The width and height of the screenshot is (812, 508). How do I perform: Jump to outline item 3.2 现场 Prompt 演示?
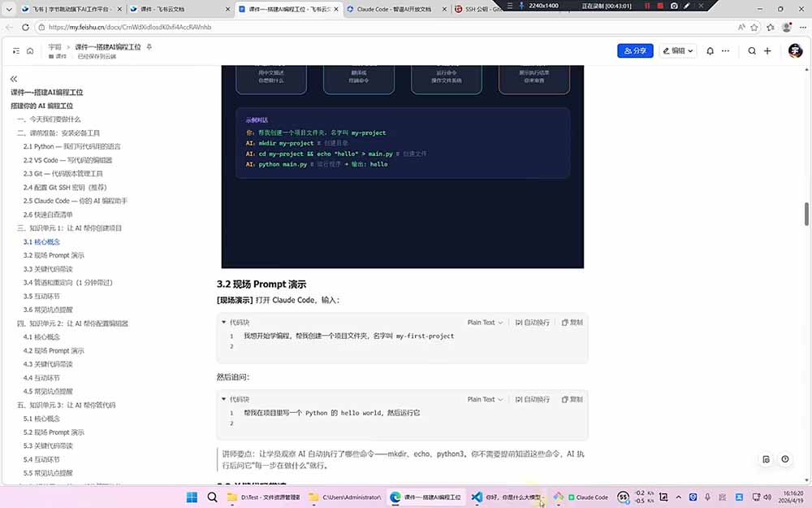[x=54, y=255]
